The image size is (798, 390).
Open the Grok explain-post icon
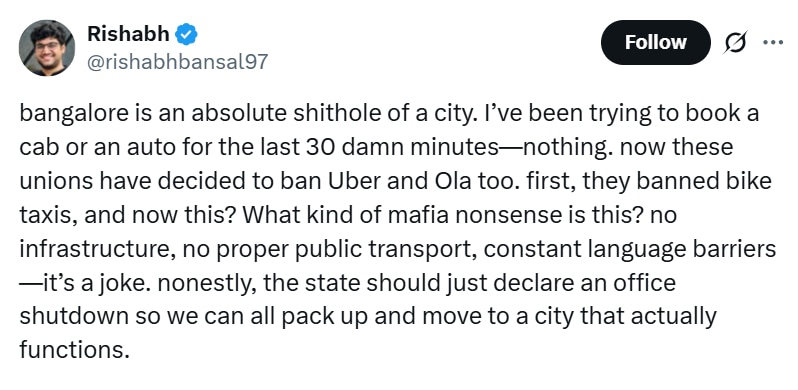point(736,43)
